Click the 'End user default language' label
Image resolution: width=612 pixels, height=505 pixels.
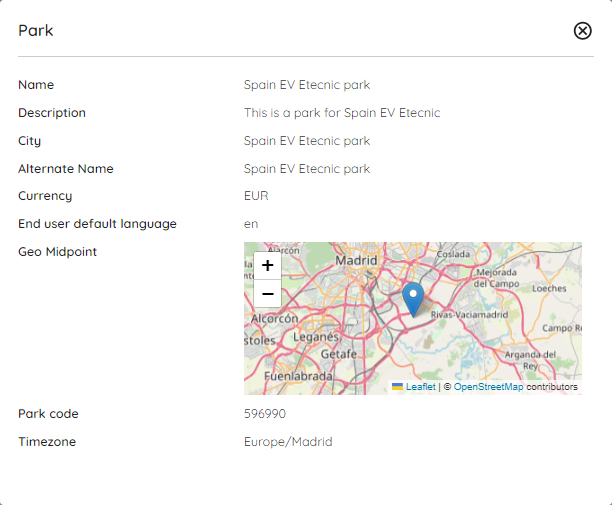click(x=97, y=224)
